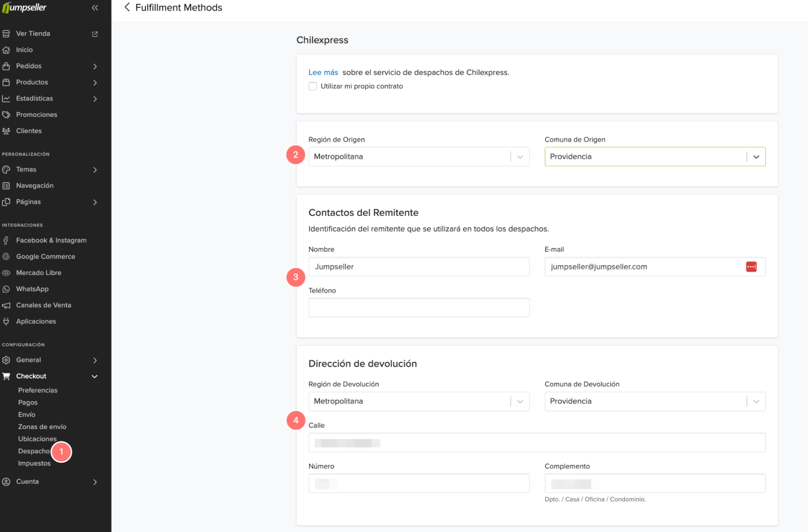The height and width of the screenshot is (532, 808).
Task: Click the Estadísticas chart icon
Action: click(x=6, y=98)
